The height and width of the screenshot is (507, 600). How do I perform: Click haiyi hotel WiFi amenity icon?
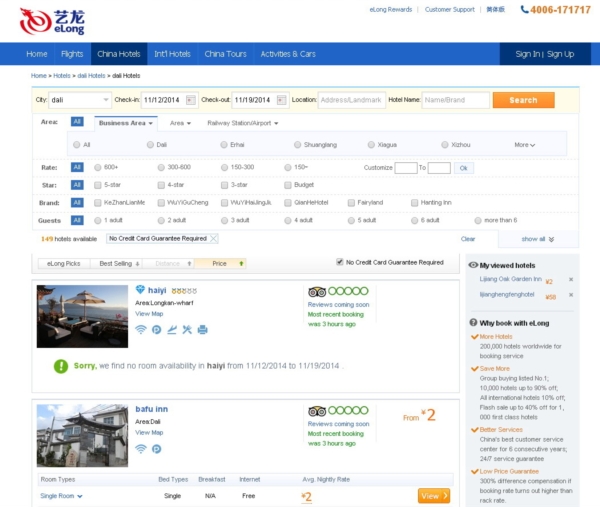(141, 329)
